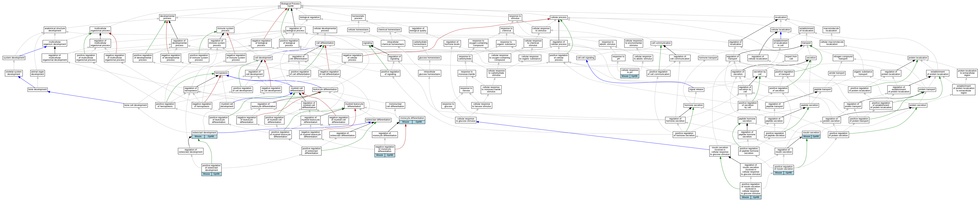
Task: Select 'regulation of monocyte differentiation' node
Action: pos(385,135)
